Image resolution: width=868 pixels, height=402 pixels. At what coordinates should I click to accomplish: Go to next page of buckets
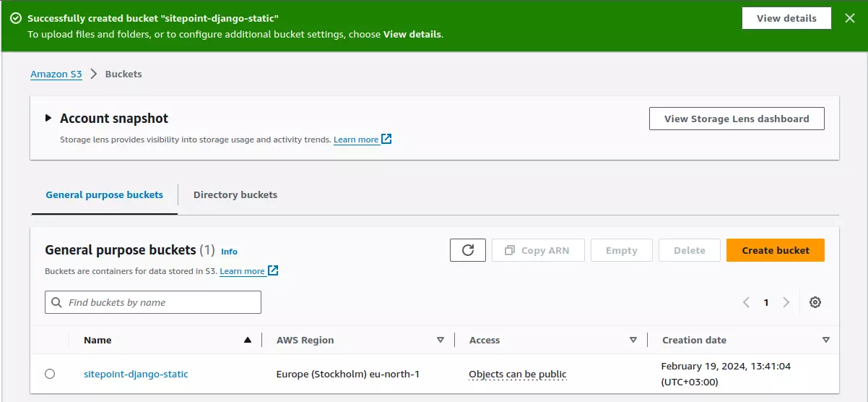(x=786, y=302)
